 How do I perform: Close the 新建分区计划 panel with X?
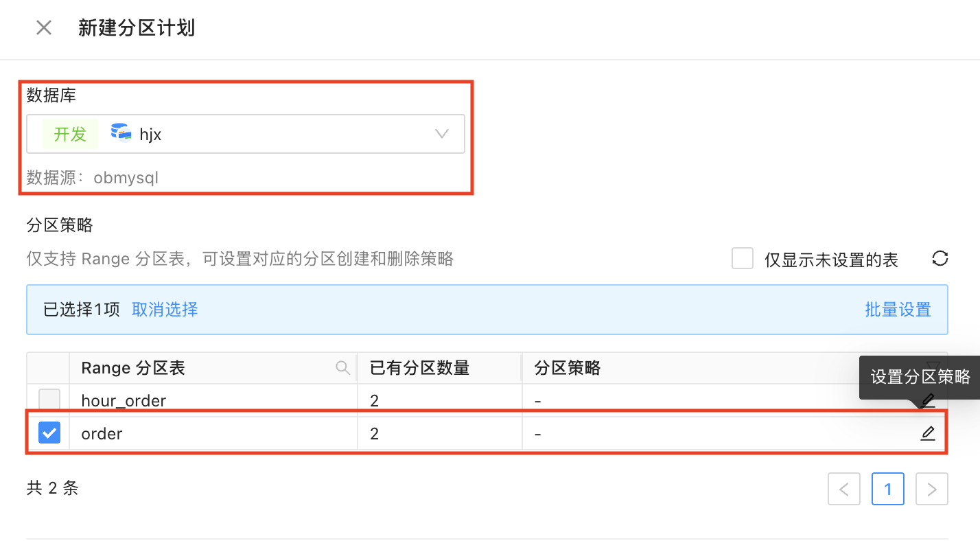[44, 28]
